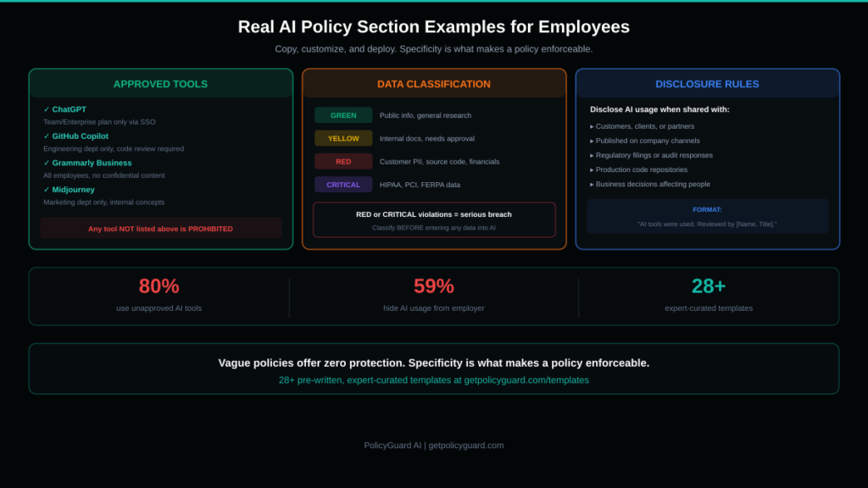Click the CRITICAL data classification badge
Image resolution: width=868 pixels, height=488 pixels.
click(342, 184)
